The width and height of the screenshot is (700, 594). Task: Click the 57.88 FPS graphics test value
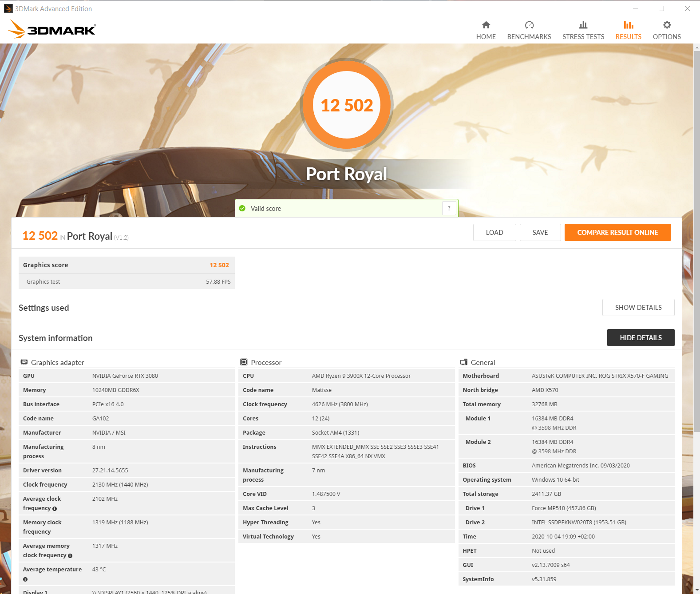218,281
